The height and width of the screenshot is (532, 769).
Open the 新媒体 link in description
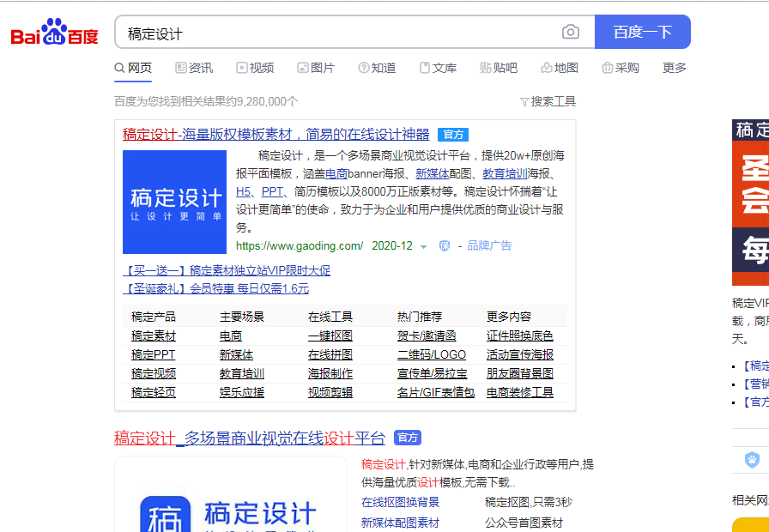tap(433, 173)
